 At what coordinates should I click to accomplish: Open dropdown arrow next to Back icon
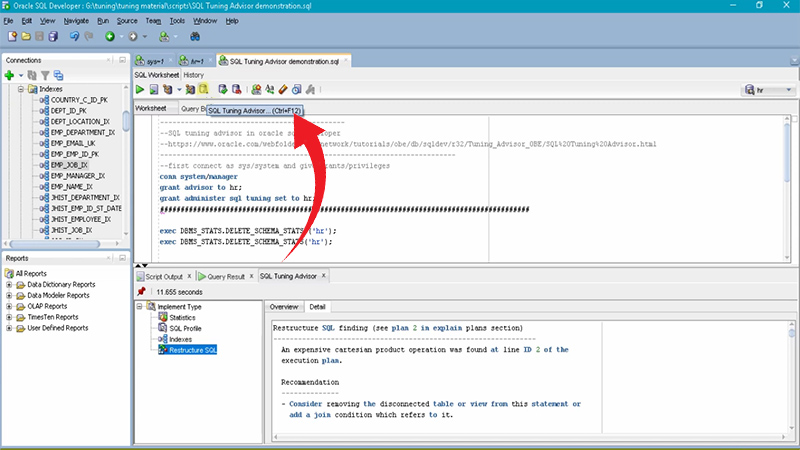coord(121,37)
